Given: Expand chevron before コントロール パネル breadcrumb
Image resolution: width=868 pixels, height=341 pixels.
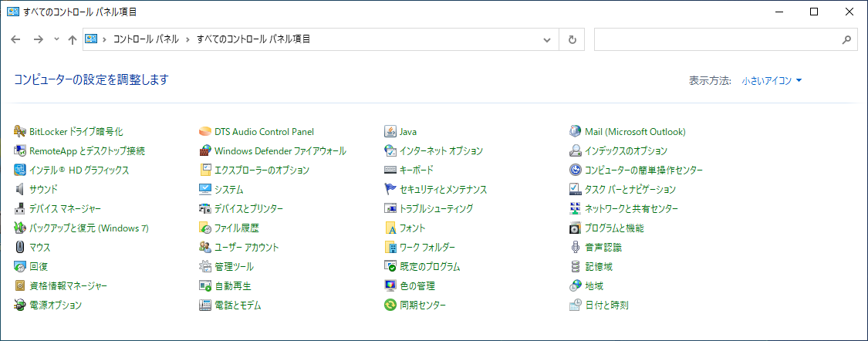Looking at the screenshot, I should click(104, 39).
